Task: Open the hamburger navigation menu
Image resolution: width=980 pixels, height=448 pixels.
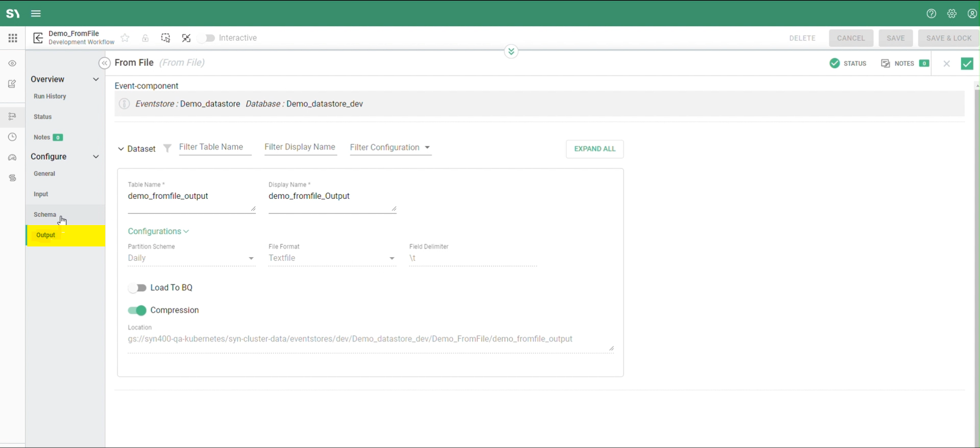Action: point(36,13)
